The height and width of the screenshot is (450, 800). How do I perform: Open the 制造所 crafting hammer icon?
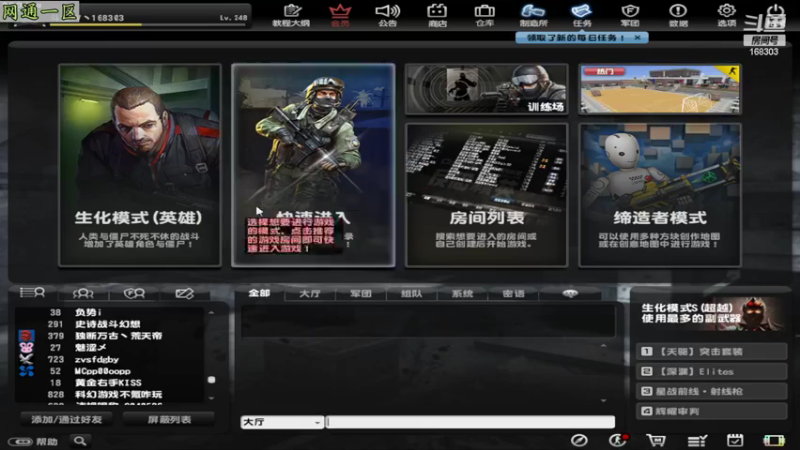click(533, 15)
